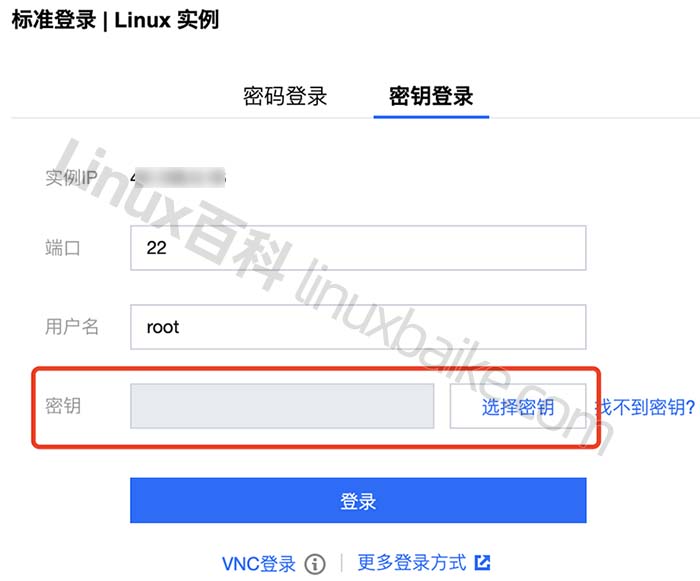Click the 用户名 label
700x581 pixels.
coord(71,327)
